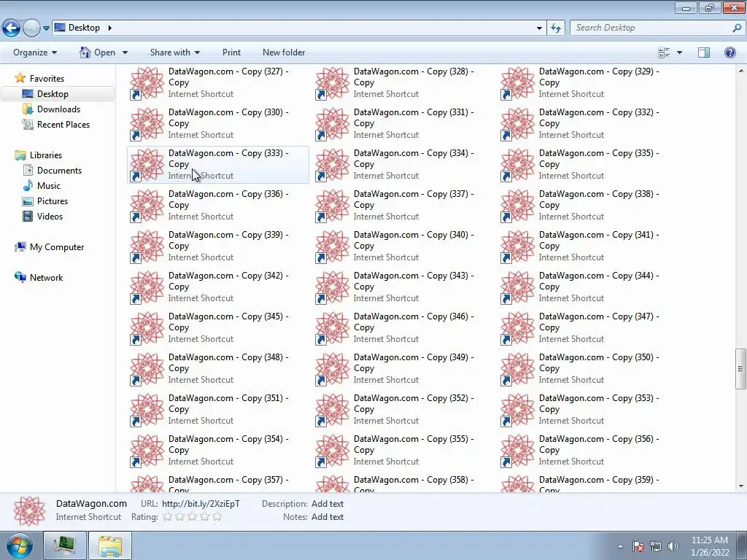Screen dimensions: 747x560
Task: Click file name DataWagon.com - Copy (344)
Action: point(599,281)
